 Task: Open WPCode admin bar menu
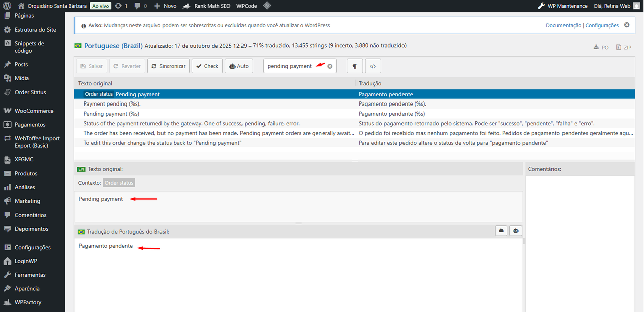pos(247,6)
